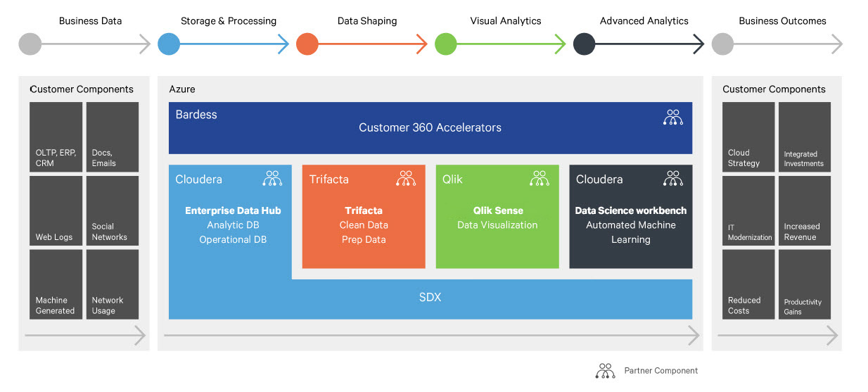Click the Qlik vendor label

pyautogui.click(x=452, y=179)
